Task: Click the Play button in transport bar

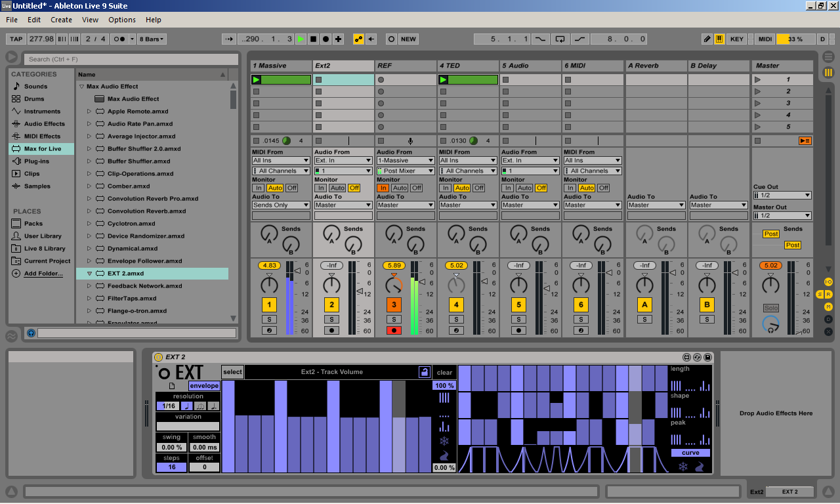Action: pyautogui.click(x=301, y=39)
